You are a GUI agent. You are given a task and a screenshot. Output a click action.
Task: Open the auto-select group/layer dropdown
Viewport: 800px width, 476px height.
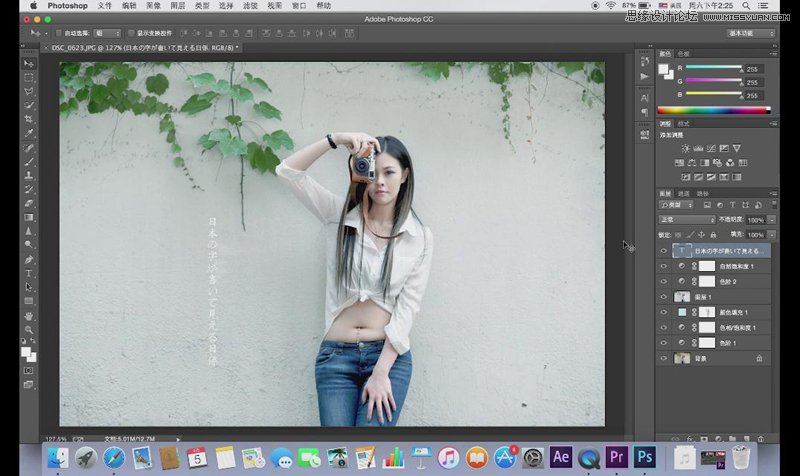(108, 33)
